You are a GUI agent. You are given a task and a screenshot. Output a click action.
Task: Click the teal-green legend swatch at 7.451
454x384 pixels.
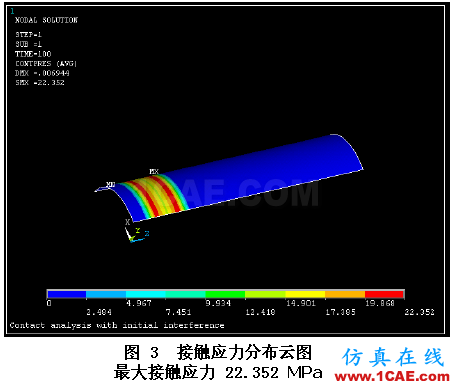pyautogui.click(x=185, y=294)
